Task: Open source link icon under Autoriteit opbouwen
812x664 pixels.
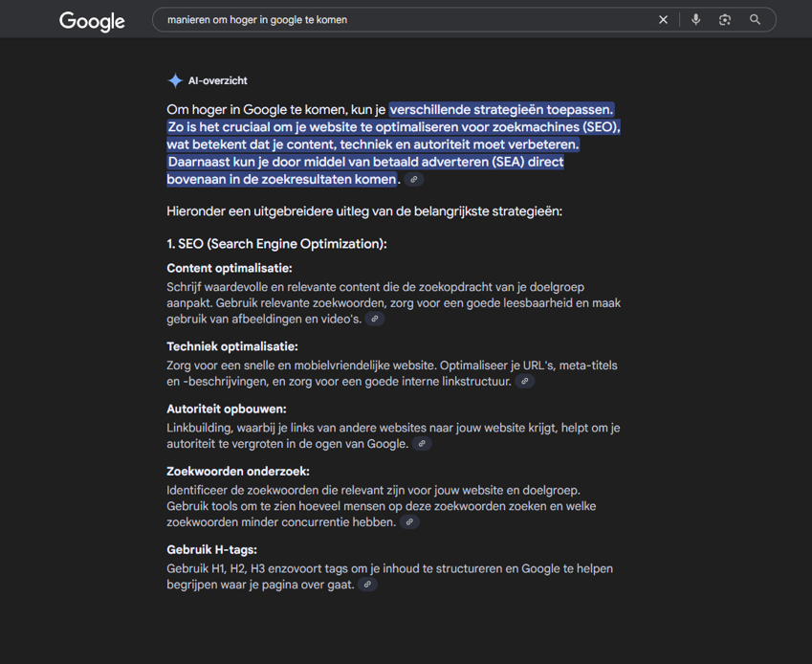Action: pyautogui.click(x=421, y=443)
